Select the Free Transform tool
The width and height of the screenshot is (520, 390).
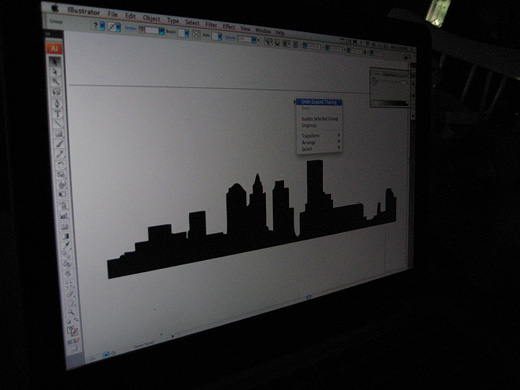click(63, 194)
